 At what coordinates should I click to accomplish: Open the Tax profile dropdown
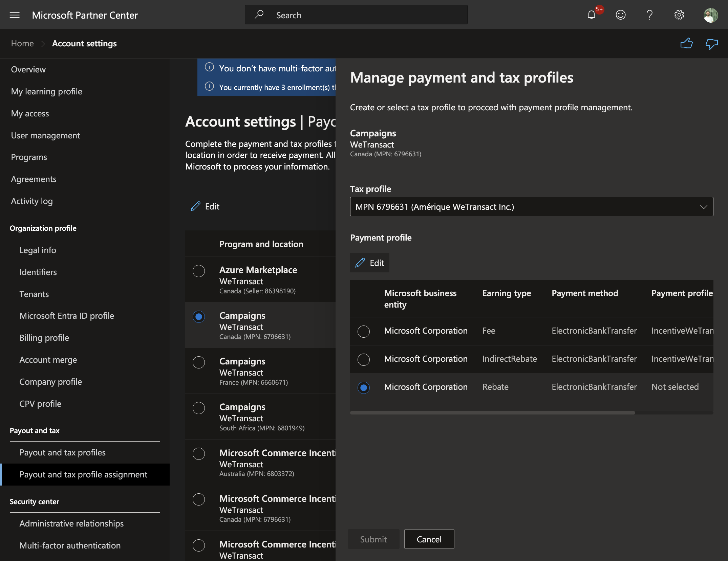pyautogui.click(x=531, y=207)
